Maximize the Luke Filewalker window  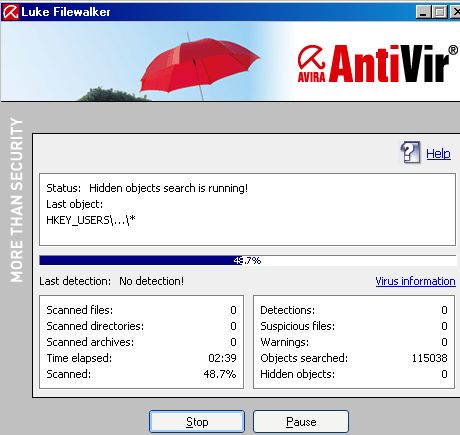click(440, 12)
